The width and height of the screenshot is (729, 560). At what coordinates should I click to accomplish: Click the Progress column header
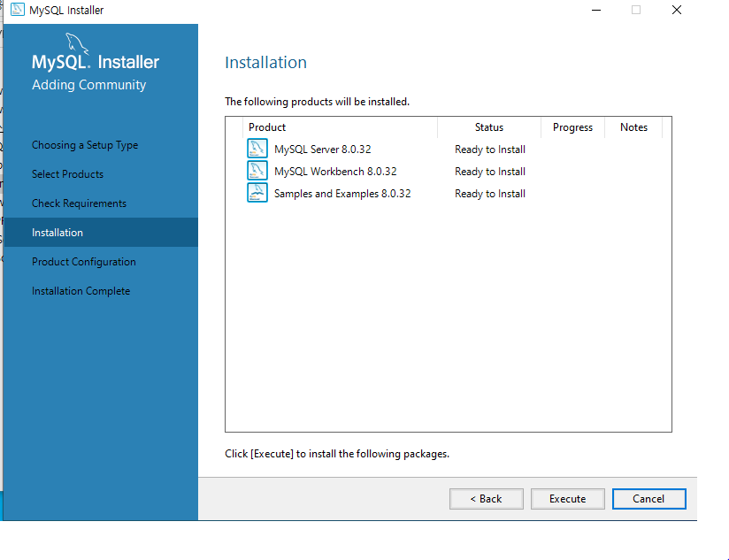(x=572, y=127)
